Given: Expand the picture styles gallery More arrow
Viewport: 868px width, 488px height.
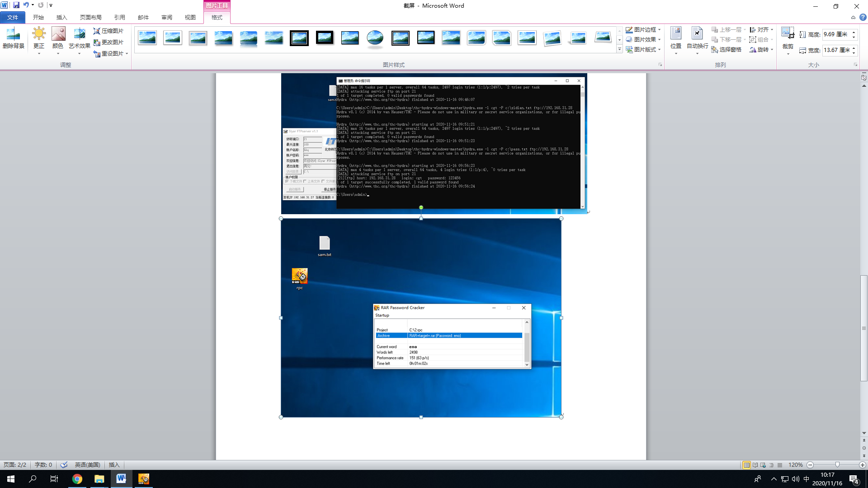Looking at the screenshot, I should click(619, 49).
